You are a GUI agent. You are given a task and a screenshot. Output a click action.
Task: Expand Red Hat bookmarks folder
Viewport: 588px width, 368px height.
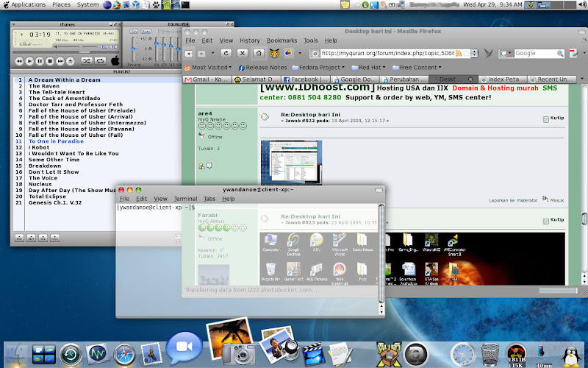pyautogui.click(x=369, y=68)
